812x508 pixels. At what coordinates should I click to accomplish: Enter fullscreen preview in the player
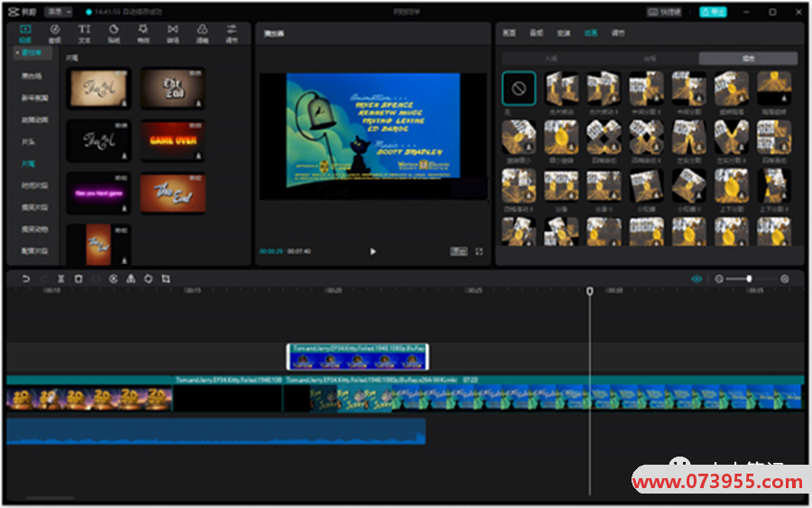pyautogui.click(x=479, y=251)
